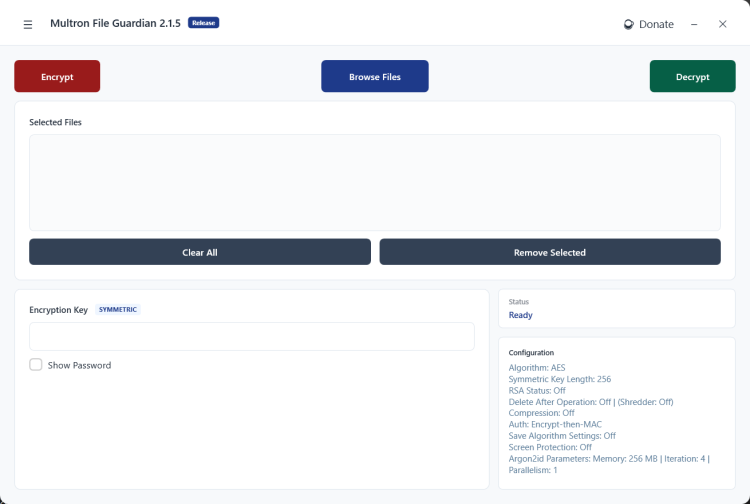Click the Argon2id Parameters configuration line
The width and height of the screenshot is (750, 504).
click(x=608, y=458)
